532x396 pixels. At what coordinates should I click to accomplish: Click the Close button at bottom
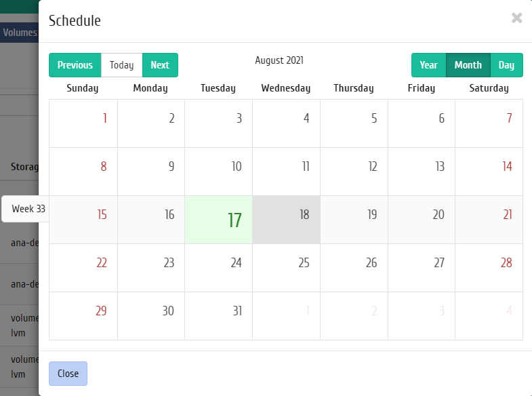[x=68, y=373]
